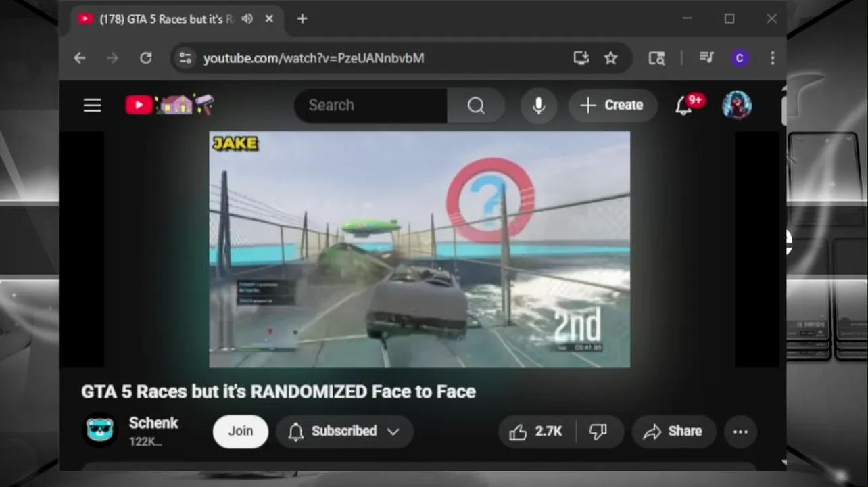Click the video title text
This screenshot has height=487, width=868.
279,392
